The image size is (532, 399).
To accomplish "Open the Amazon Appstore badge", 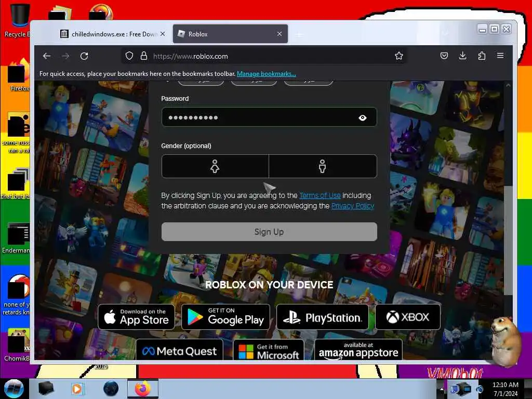I will click(x=358, y=350).
